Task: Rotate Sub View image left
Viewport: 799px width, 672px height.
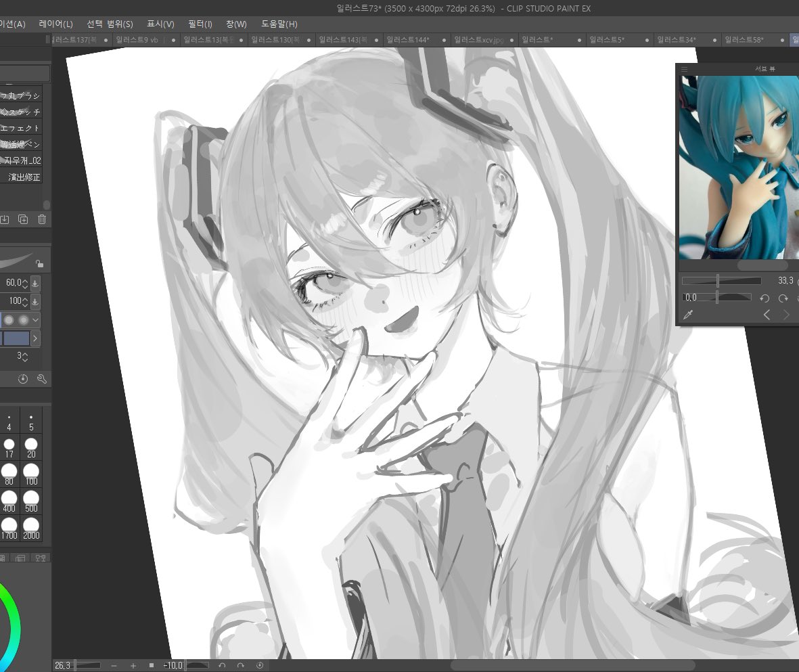Action: 764,298
